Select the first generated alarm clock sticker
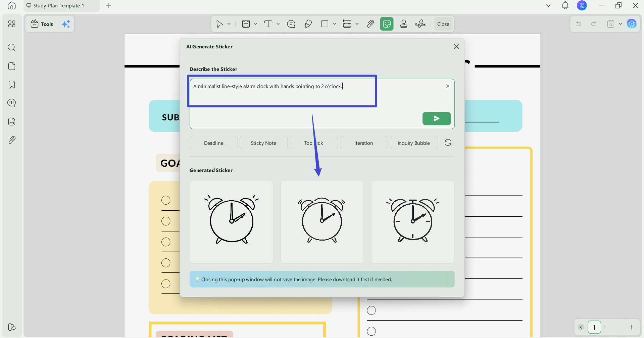This screenshot has width=644, height=338. click(232, 222)
